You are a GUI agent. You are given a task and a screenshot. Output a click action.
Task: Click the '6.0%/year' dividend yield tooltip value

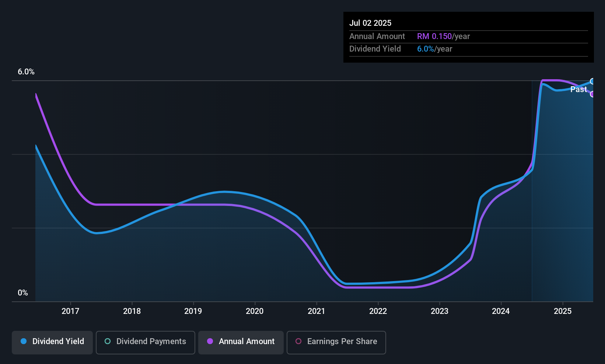coord(434,49)
